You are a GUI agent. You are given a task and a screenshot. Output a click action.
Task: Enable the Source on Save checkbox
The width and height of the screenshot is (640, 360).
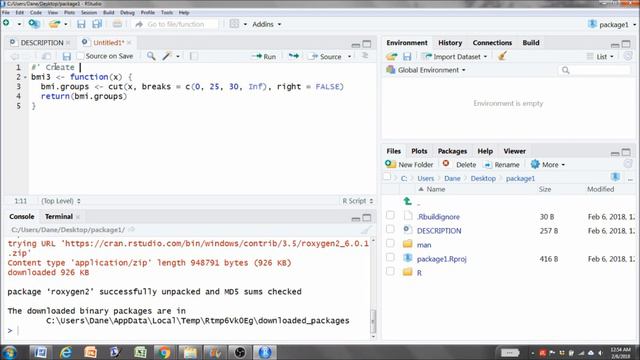(80, 56)
